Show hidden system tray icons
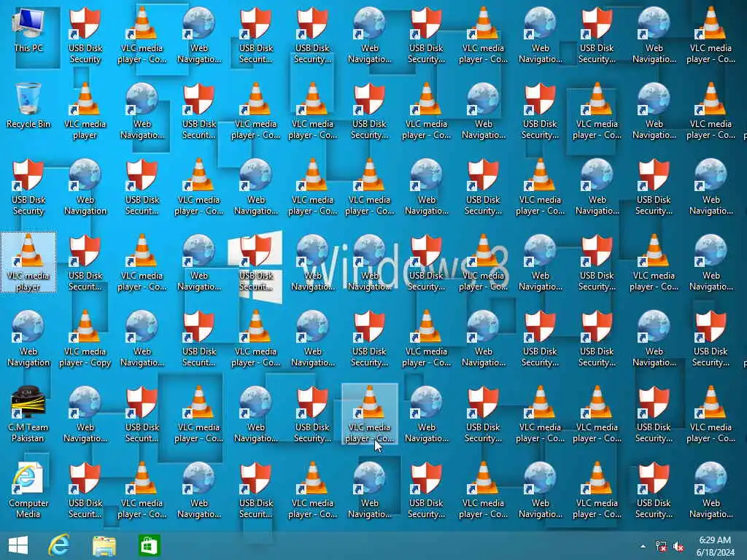This screenshot has width=747, height=560. click(643, 546)
